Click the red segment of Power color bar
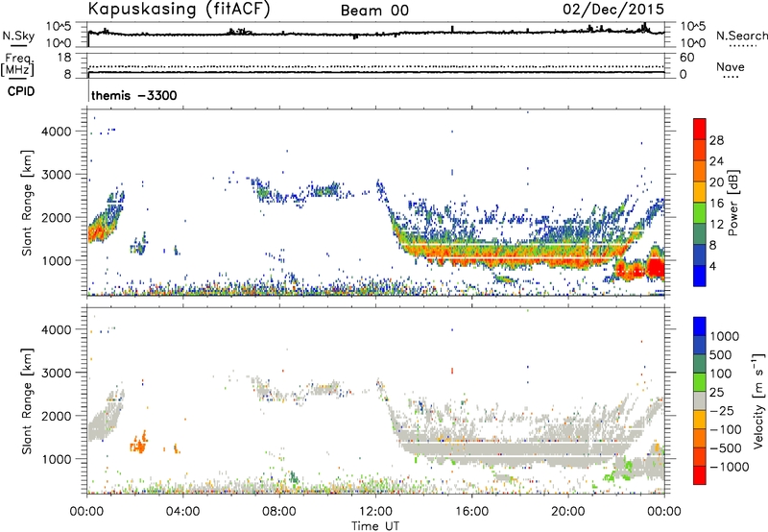The height and width of the screenshot is (532, 768). click(700, 129)
